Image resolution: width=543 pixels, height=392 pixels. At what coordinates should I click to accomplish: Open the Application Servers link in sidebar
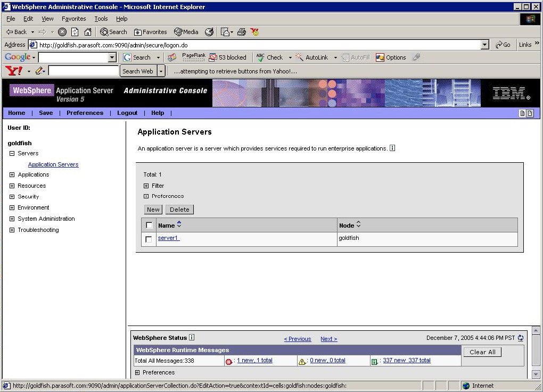[x=53, y=164]
